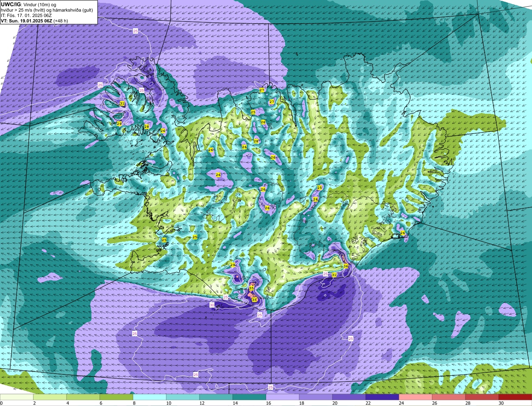Click the 14–16 m/s dark teal legend swatch
The image size is (532, 406).
click(249, 397)
